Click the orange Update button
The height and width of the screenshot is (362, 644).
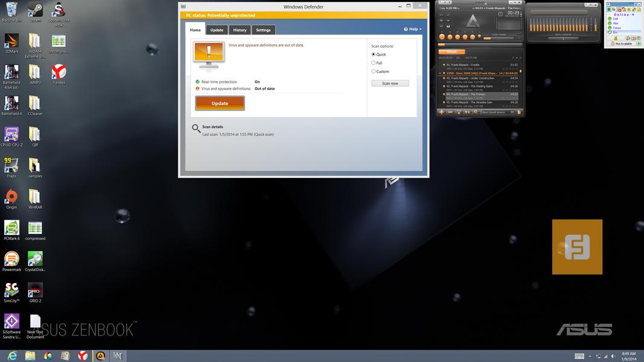220,103
